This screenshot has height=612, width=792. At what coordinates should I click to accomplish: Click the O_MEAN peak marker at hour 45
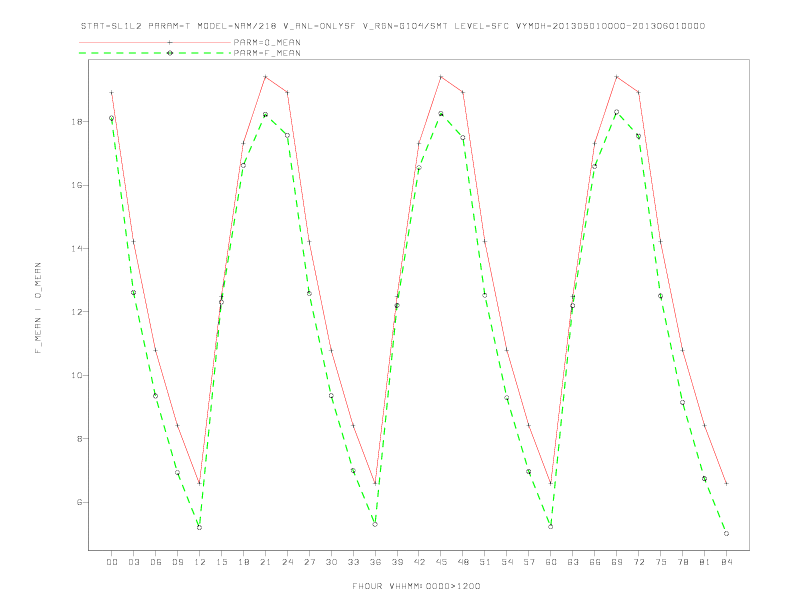tap(441, 77)
